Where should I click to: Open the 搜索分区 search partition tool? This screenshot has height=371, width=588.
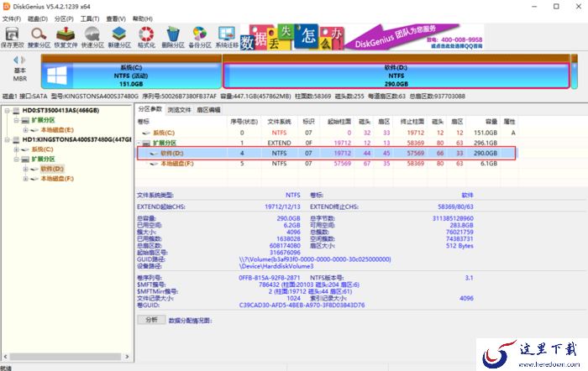[x=39, y=38]
